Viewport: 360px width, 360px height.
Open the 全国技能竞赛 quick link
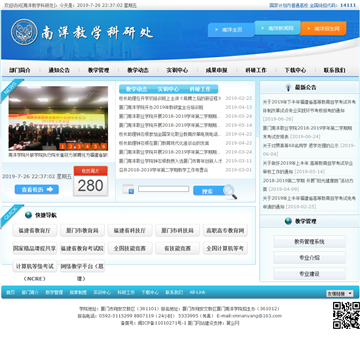coord(130,248)
